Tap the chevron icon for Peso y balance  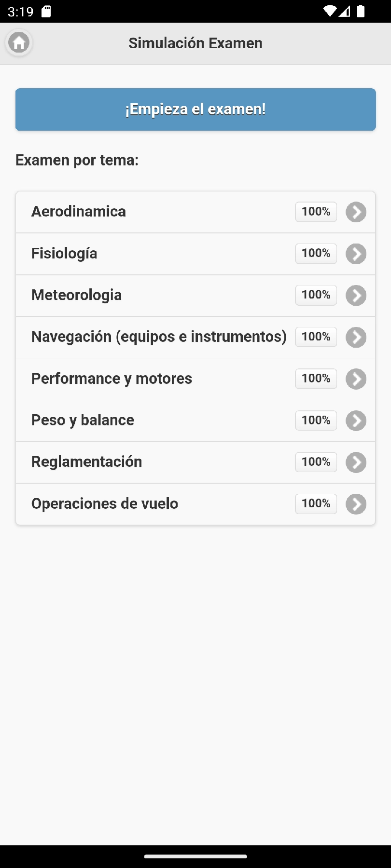[356, 421]
